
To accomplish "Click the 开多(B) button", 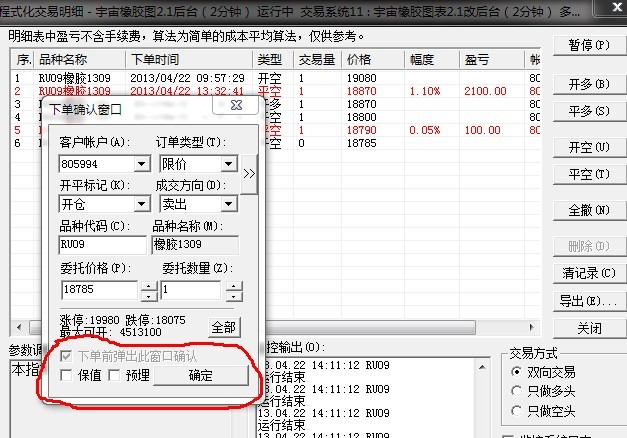I will pyautogui.click(x=589, y=84).
